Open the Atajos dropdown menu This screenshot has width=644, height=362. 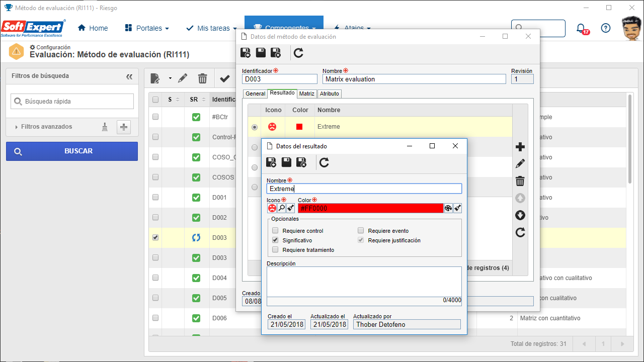tap(352, 28)
